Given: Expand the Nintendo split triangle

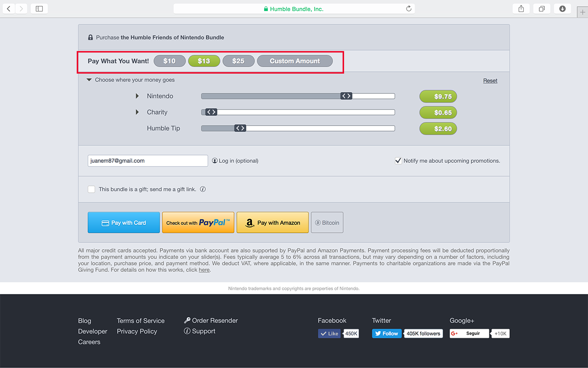Looking at the screenshot, I should (137, 96).
